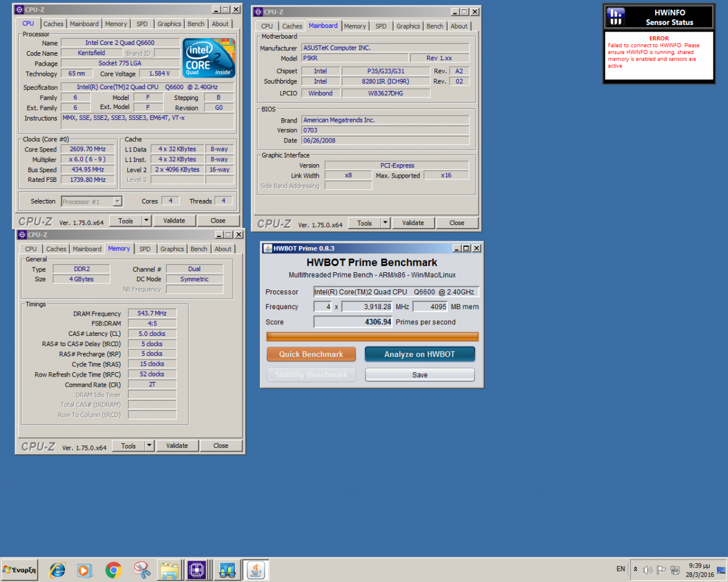Click the Tools button in the Memory window
728x582 pixels.
[x=129, y=446]
